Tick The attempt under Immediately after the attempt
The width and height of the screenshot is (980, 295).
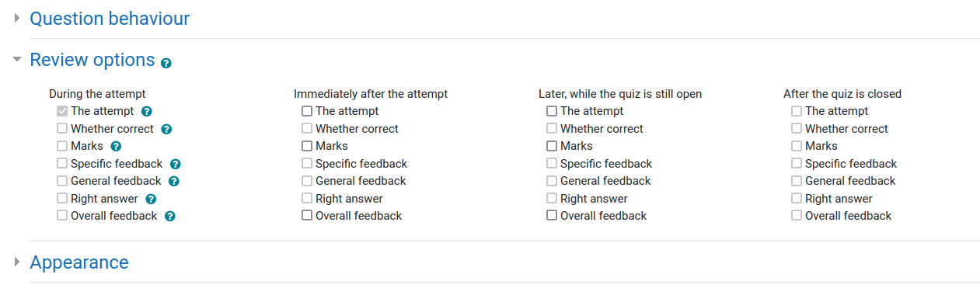click(307, 111)
